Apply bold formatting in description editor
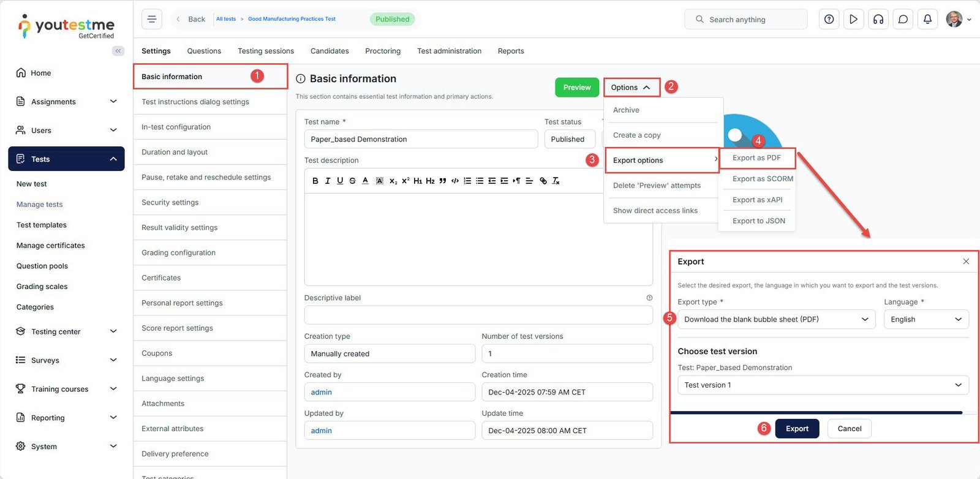The width and height of the screenshot is (980, 479). tap(315, 181)
